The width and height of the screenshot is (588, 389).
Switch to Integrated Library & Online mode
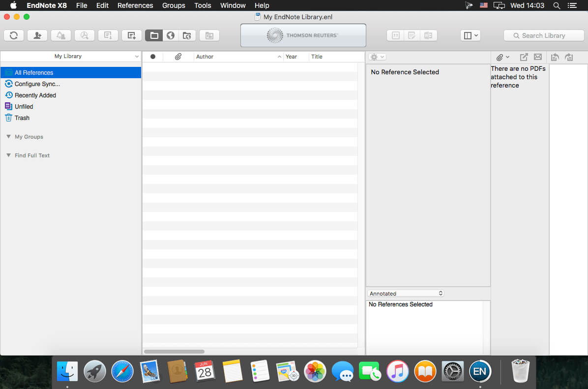click(x=187, y=35)
